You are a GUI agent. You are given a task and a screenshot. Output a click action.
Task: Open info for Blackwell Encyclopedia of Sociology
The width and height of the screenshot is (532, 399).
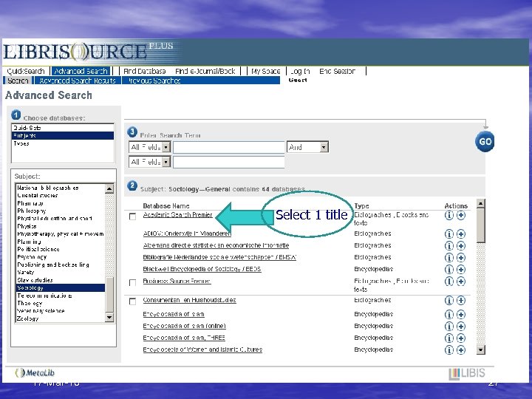(449, 270)
